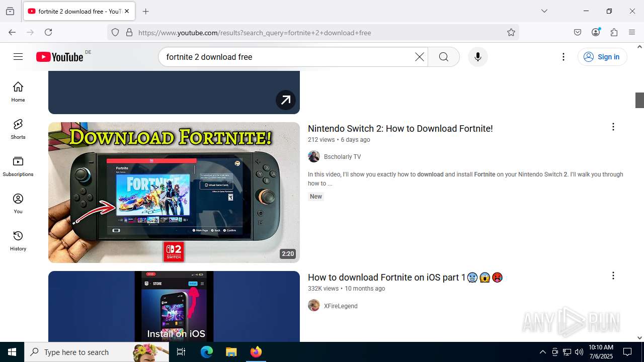Open Firefox View recent browsing icon
Screen dimensions: 644x362
(10, 11)
